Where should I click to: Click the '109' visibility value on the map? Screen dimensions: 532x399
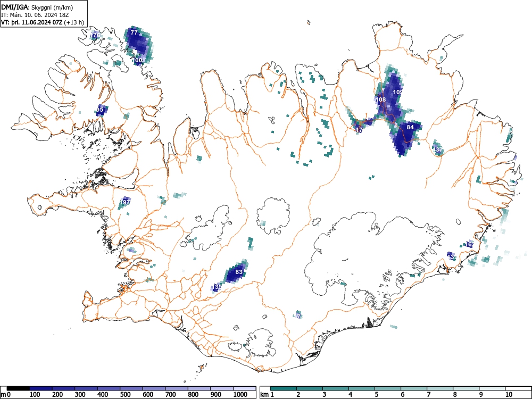(397, 92)
